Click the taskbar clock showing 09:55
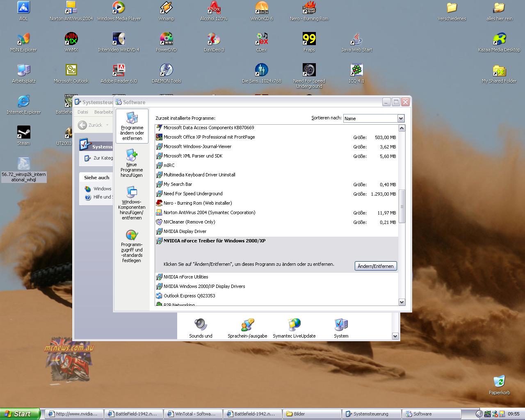The height and width of the screenshot is (420, 525). [x=514, y=414]
